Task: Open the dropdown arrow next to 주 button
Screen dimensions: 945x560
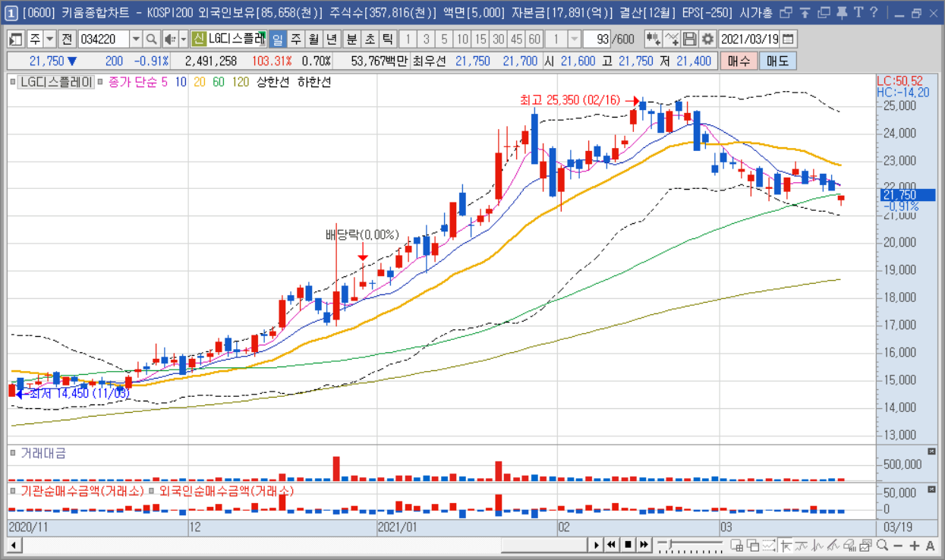Action: [50, 39]
